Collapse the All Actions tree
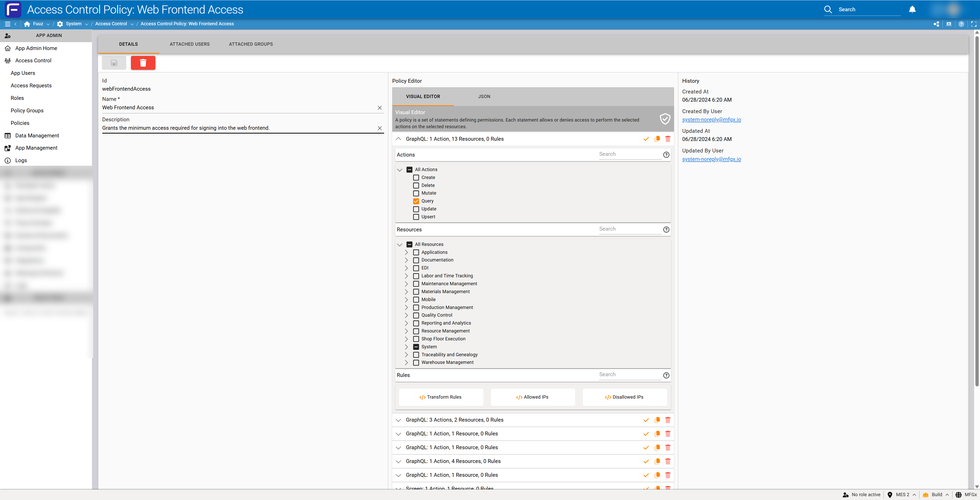Screen dimensions: 980x500 [399, 170]
